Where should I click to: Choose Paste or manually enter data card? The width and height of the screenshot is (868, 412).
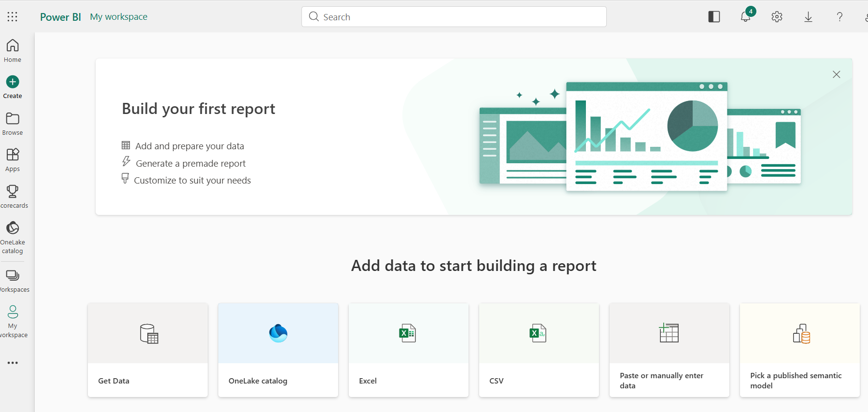pos(669,350)
